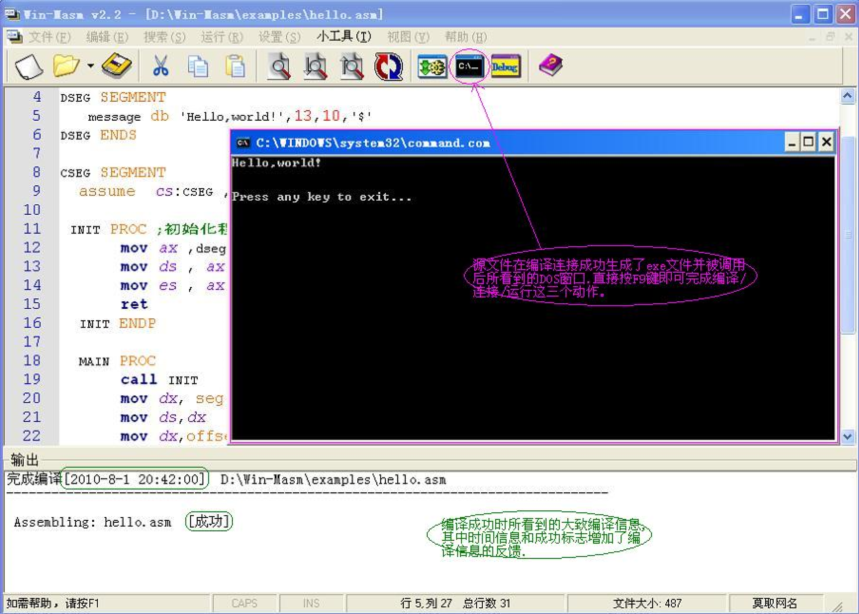Viewport: 859px width, 614px height.
Task: Click the New file toolbar icon
Action: 28,67
